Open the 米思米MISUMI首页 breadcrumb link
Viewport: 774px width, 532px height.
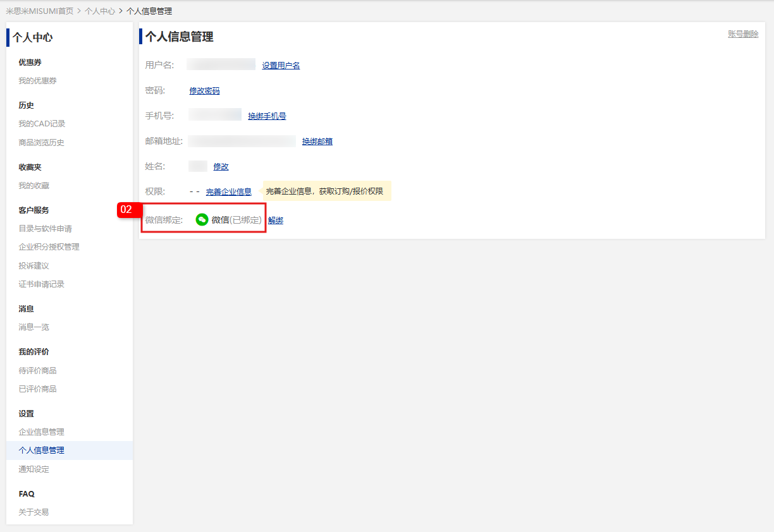pos(40,11)
